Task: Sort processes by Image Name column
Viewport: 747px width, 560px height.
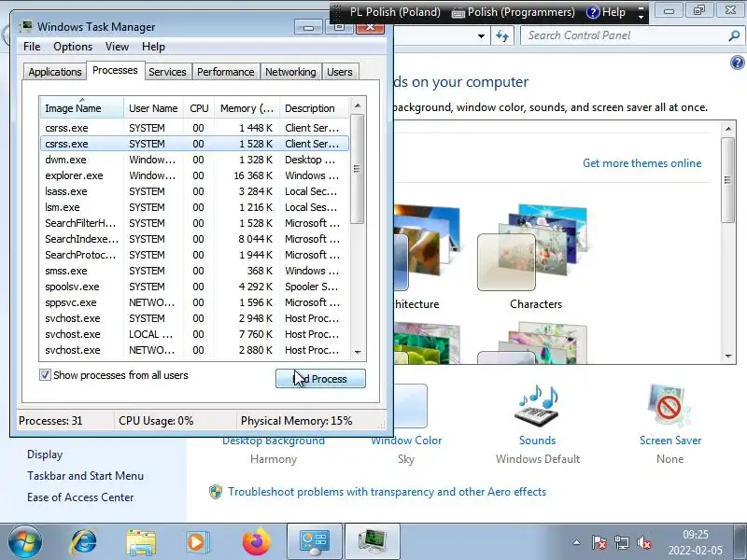Action: [x=82, y=108]
